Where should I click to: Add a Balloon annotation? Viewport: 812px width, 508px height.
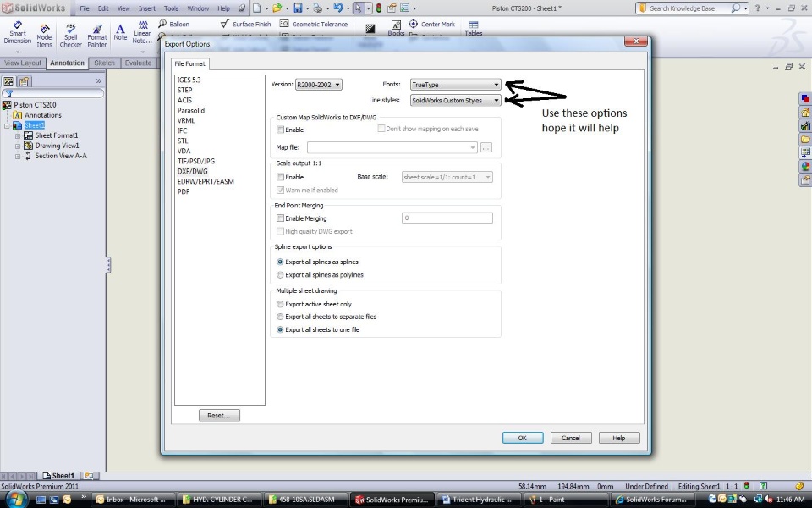[174, 24]
